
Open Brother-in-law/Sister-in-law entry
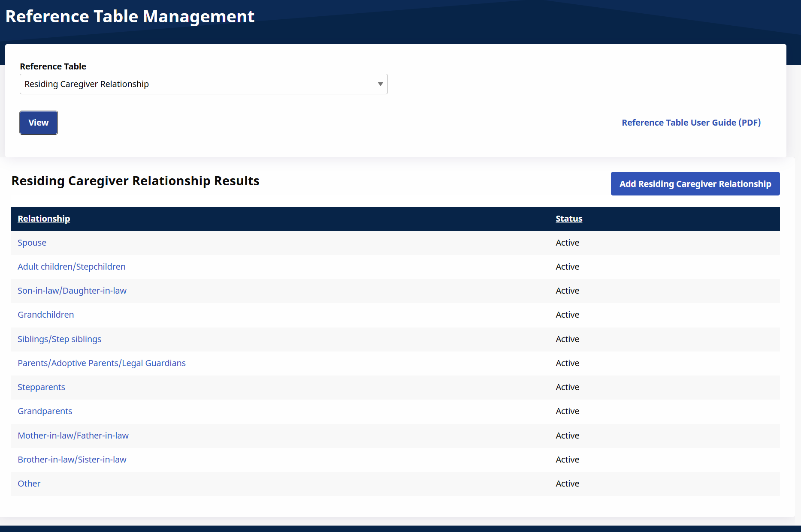click(x=72, y=460)
